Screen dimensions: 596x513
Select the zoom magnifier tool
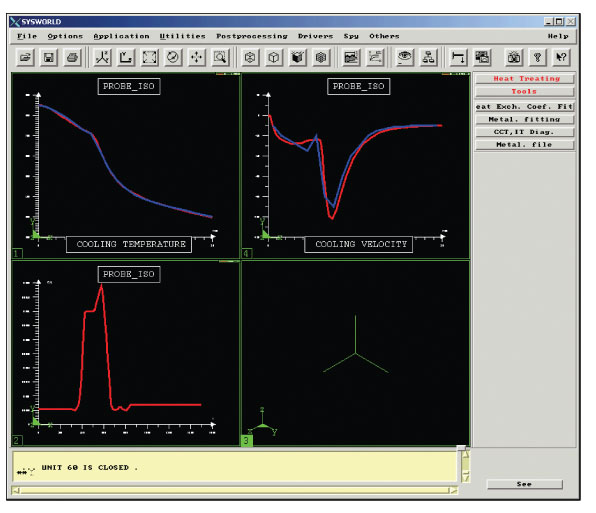tap(220, 57)
